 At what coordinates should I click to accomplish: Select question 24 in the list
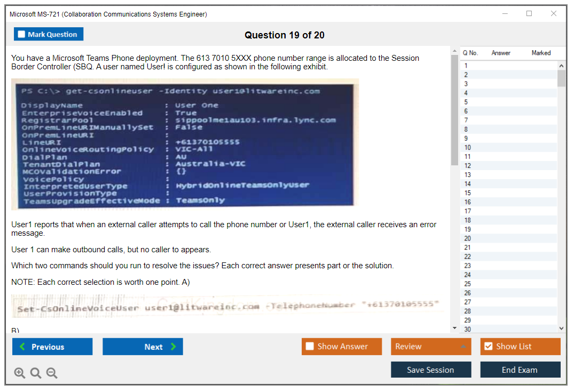point(509,275)
